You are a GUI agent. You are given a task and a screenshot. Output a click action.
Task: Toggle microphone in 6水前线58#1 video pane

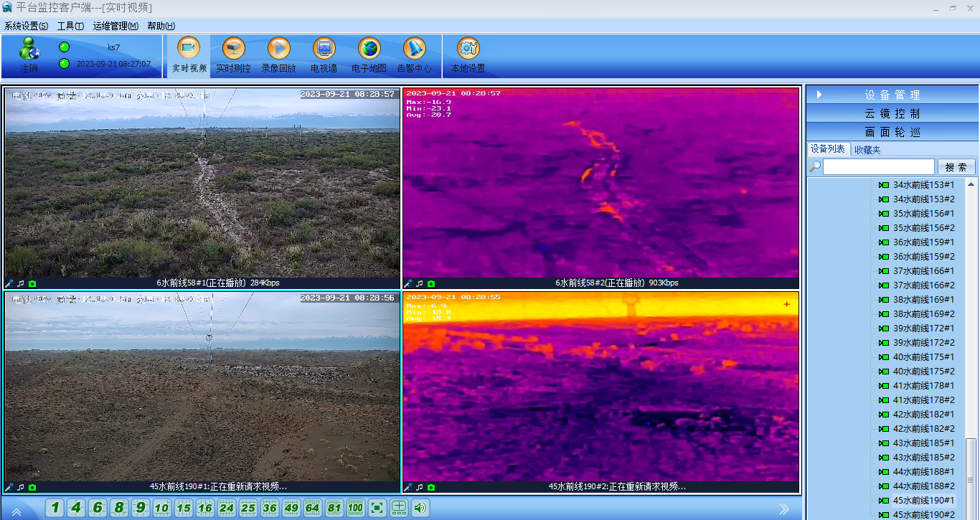[x=9, y=283]
